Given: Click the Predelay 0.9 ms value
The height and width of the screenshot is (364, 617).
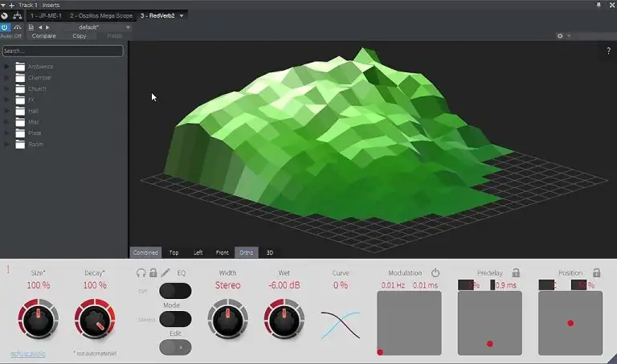Looking at the screenshot, I should [x=504, y=285].
